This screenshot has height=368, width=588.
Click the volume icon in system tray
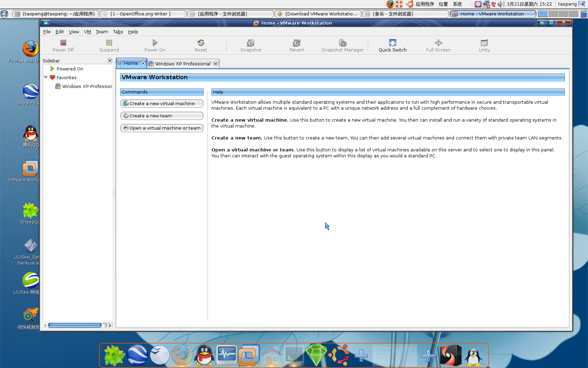pos(501,4)
